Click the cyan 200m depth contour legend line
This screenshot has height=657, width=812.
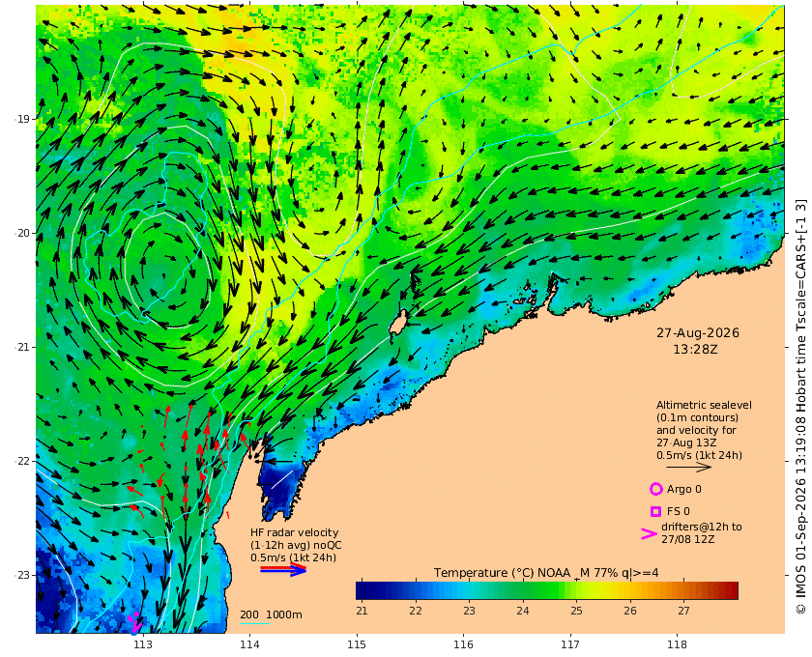click(254, 623)
